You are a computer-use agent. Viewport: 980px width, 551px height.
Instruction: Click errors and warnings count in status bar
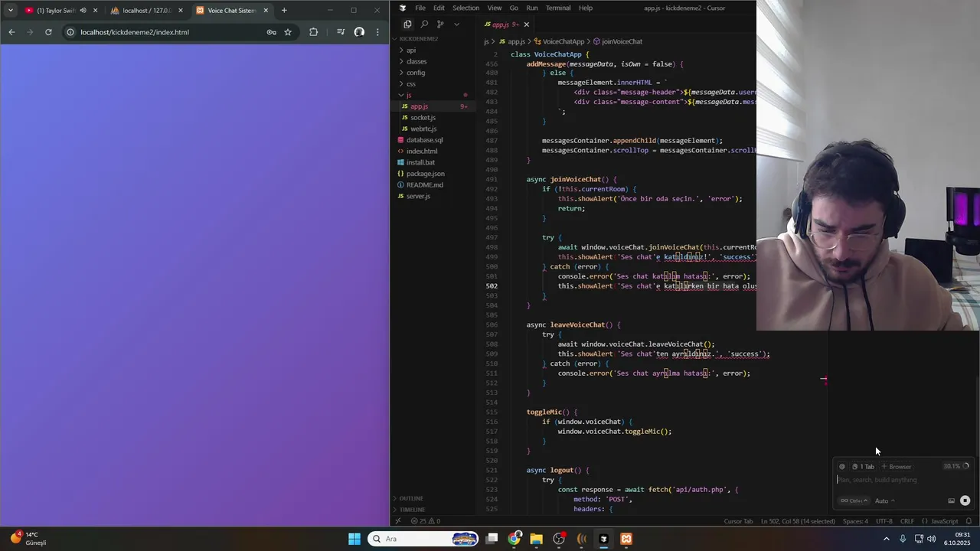pos(425,521)
